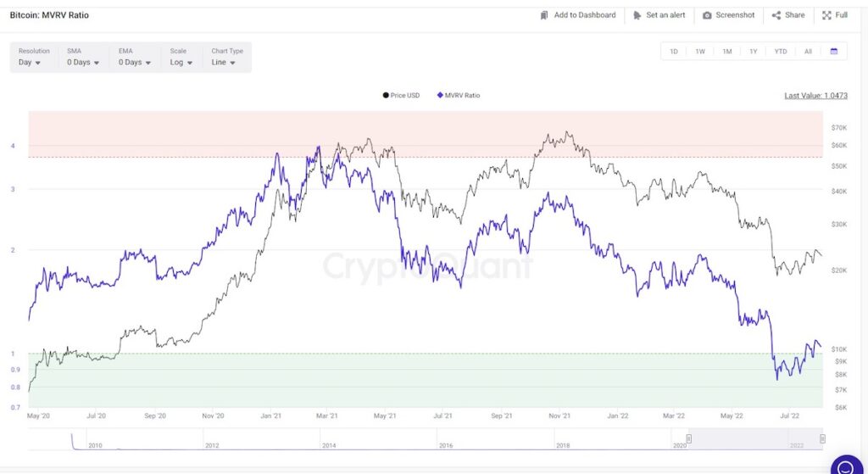Open the calendar date picker icon
Image resolution: width=868 pixels, height=474 pixels.
834,52
